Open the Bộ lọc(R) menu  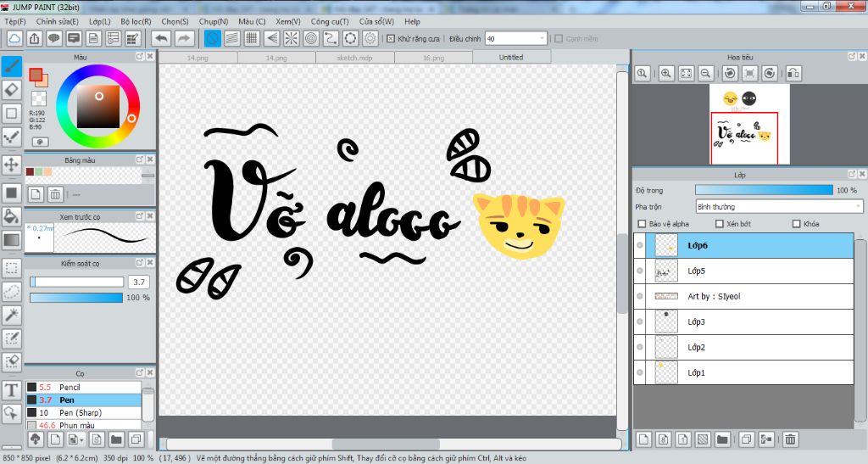(136, 21)
